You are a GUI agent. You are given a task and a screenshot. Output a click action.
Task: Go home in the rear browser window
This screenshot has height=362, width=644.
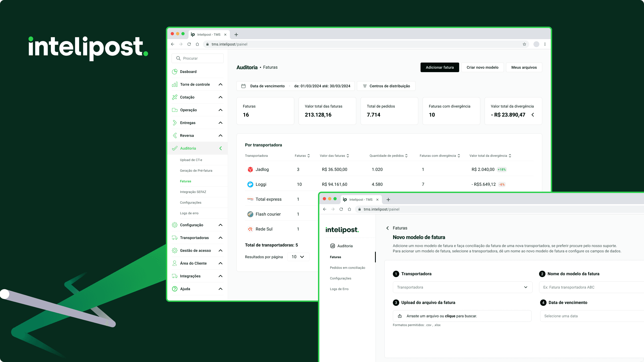pos(197,44)
